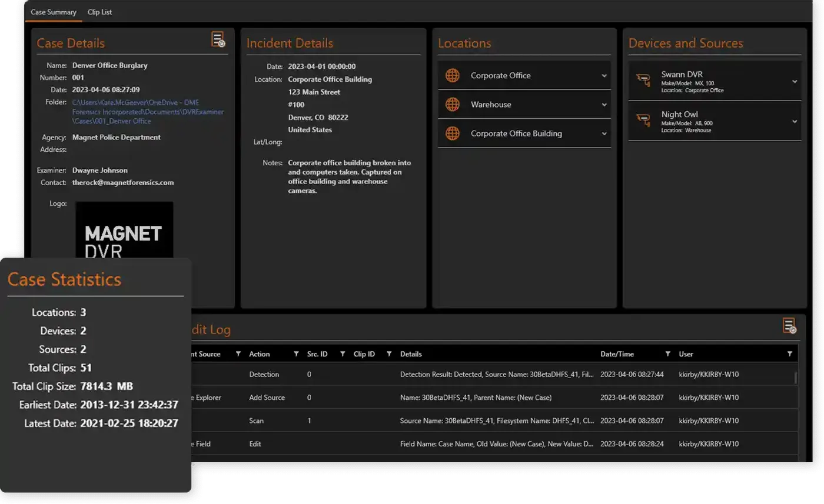The image size is (824, 504).
Task: Select the Edit action cell
Action: pyautogui.click(x=255, y=444)
